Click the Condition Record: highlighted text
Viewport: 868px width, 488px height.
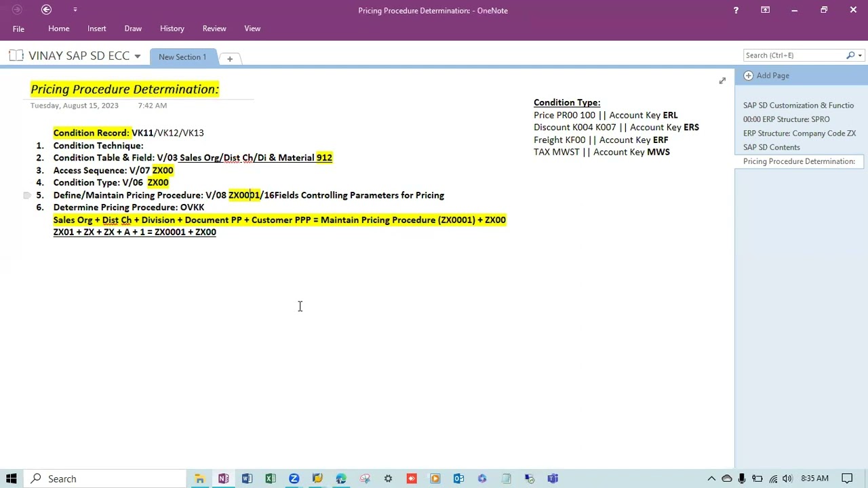[x=91, y=133]
